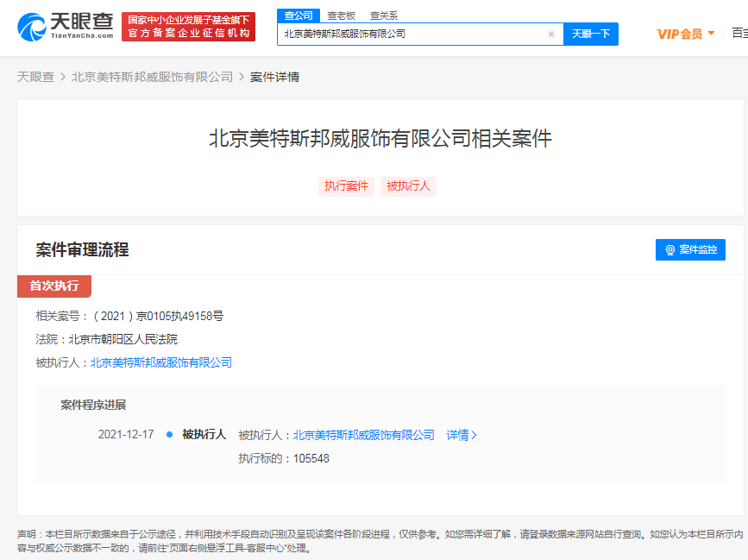Click the 被执行人 red tag

click(408, 186)
